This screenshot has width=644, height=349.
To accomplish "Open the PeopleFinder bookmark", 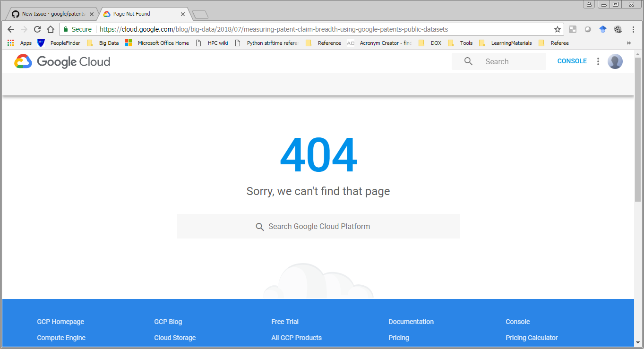I will pos(59,43).
